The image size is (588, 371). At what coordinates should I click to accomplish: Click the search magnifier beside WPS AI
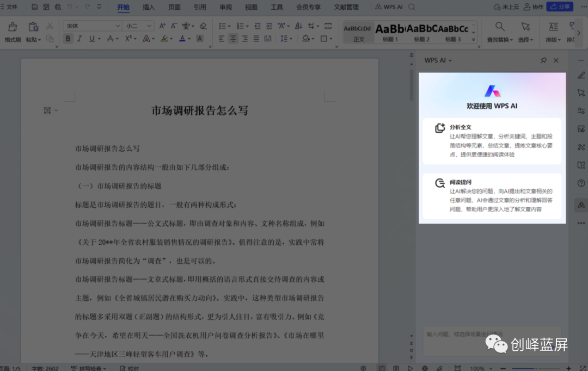[412, 7]
